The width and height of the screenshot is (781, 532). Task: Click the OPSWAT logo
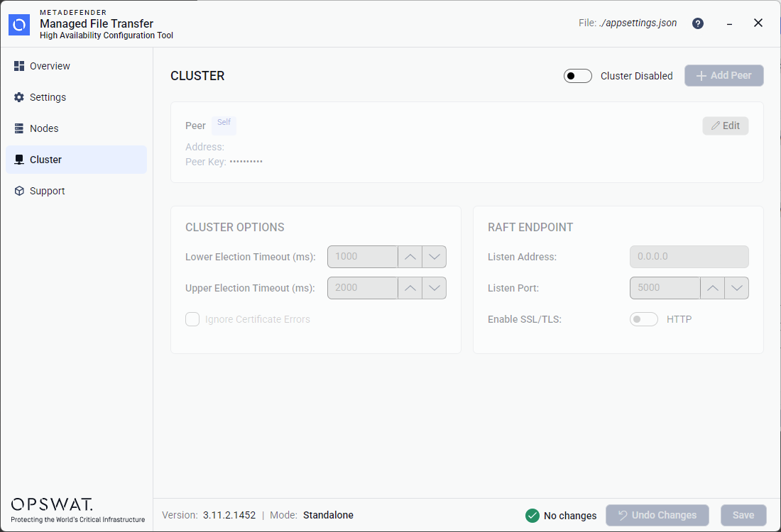click(x=52, y=504)
